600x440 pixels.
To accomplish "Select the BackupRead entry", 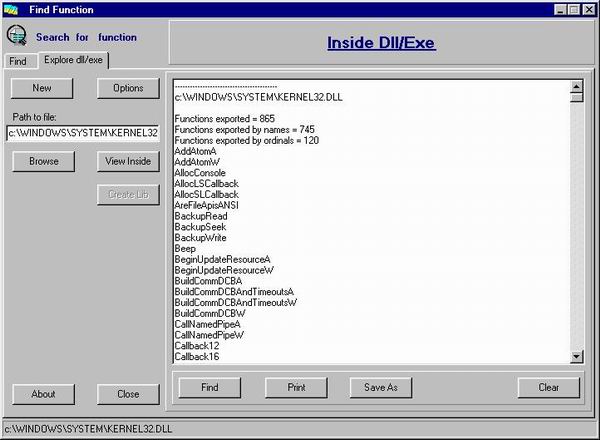I will [x=201, y=216].
